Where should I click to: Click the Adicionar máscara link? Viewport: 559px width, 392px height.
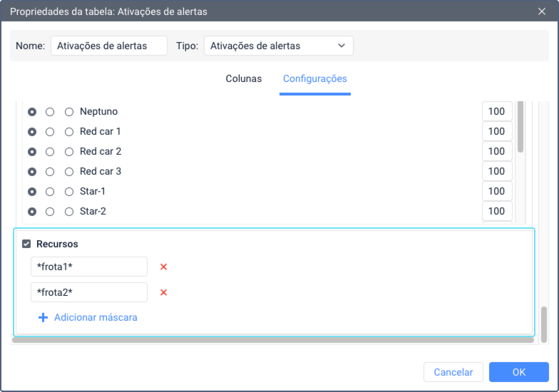pos(96,317)
